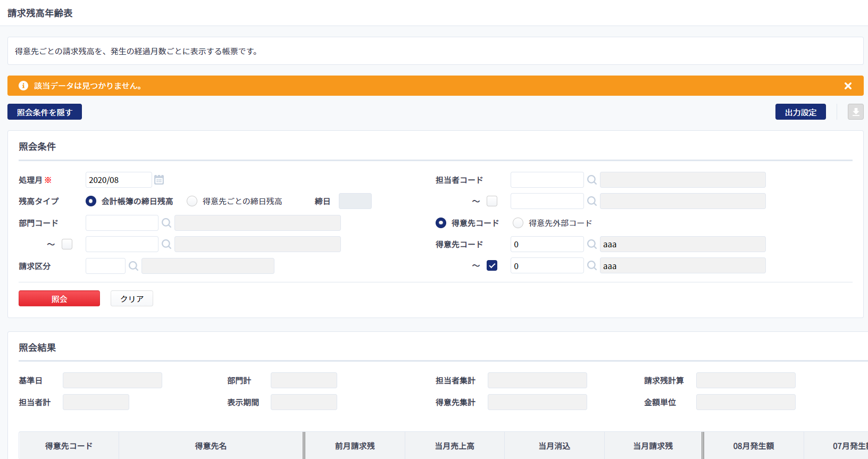Click 照会条件を隠す button
The width and height of the screenshot is (868, 459).
pos(45,112)
